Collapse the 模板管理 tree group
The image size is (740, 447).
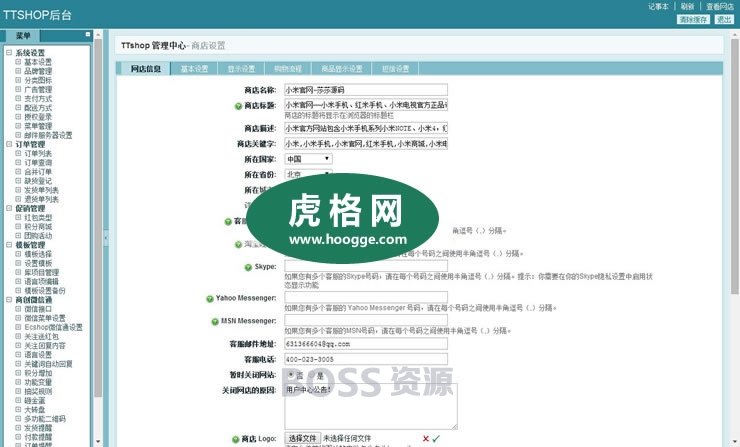click(x=9, y=245)
